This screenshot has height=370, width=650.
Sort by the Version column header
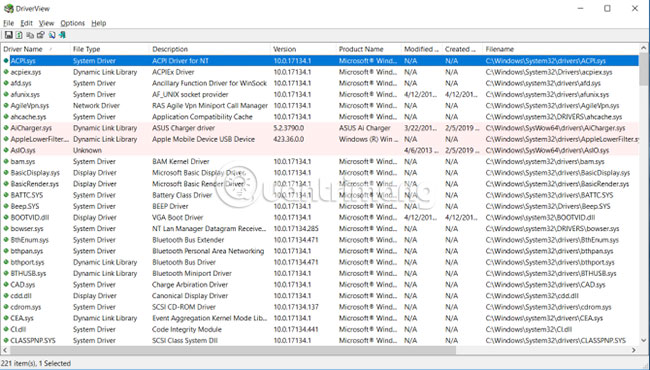[x=303, y=49]
